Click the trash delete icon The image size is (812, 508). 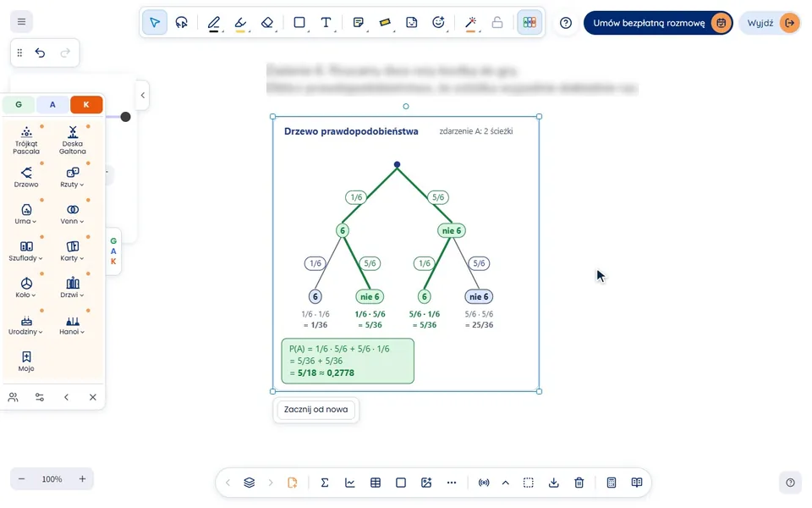click(x=579, y=483)
